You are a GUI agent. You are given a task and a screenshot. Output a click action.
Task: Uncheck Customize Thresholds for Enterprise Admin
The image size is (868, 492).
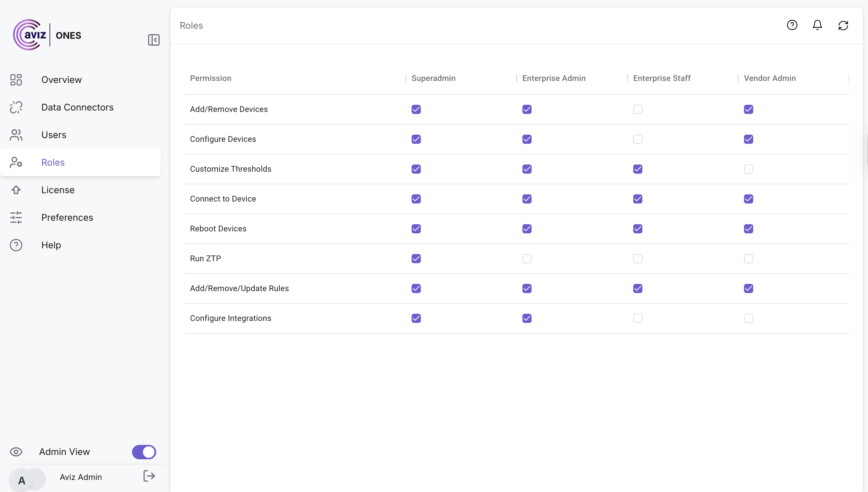(527, 169)
